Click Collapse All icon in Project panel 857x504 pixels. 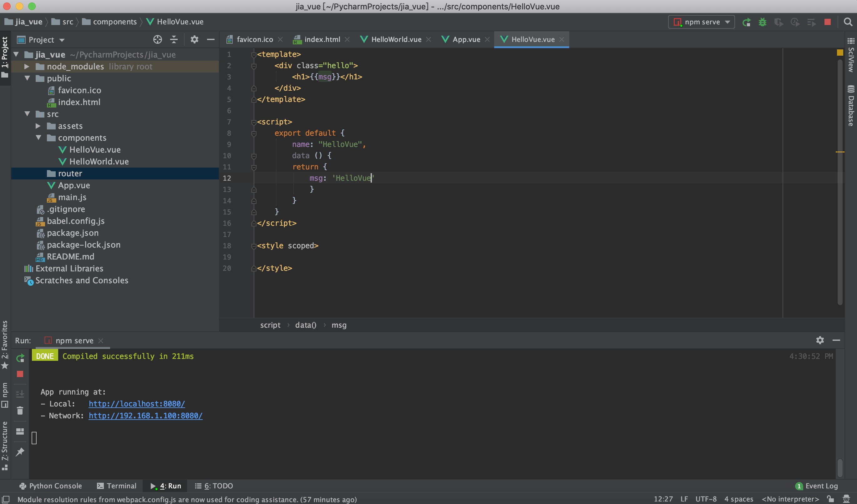coord(174,40)
